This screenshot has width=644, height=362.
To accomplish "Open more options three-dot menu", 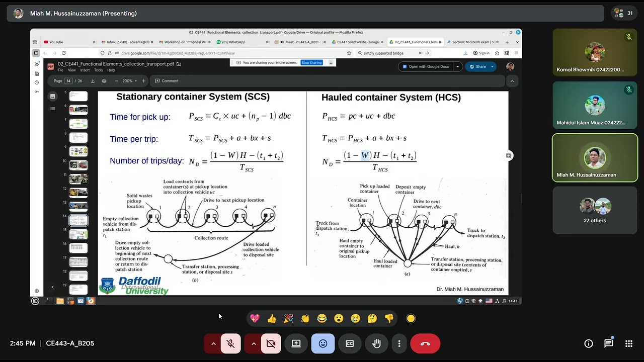I will click(399, 343).
